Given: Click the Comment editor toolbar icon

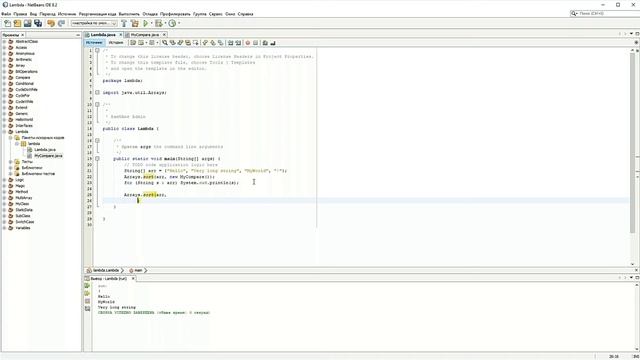Looking at the screenshot, I should (265, 42).
